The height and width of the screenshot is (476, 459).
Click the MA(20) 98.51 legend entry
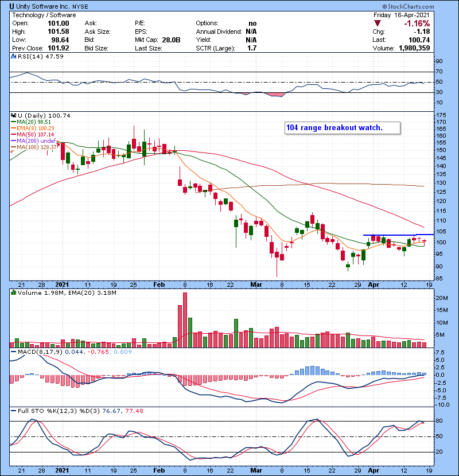[30, 122]
